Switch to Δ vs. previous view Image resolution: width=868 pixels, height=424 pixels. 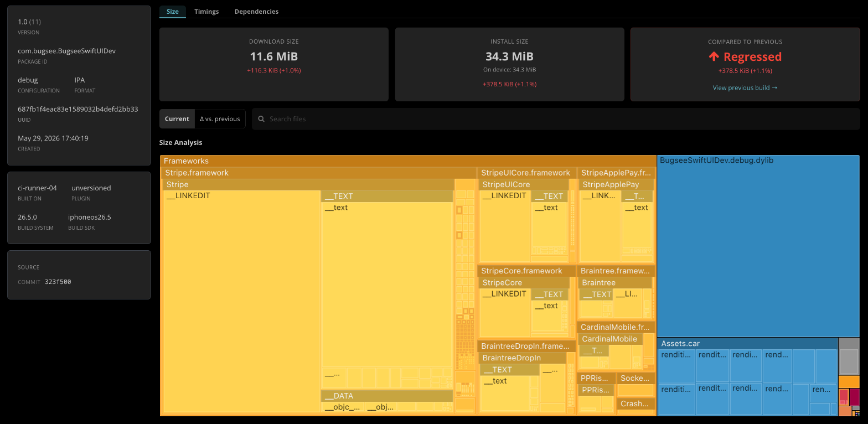pos(220,119)
